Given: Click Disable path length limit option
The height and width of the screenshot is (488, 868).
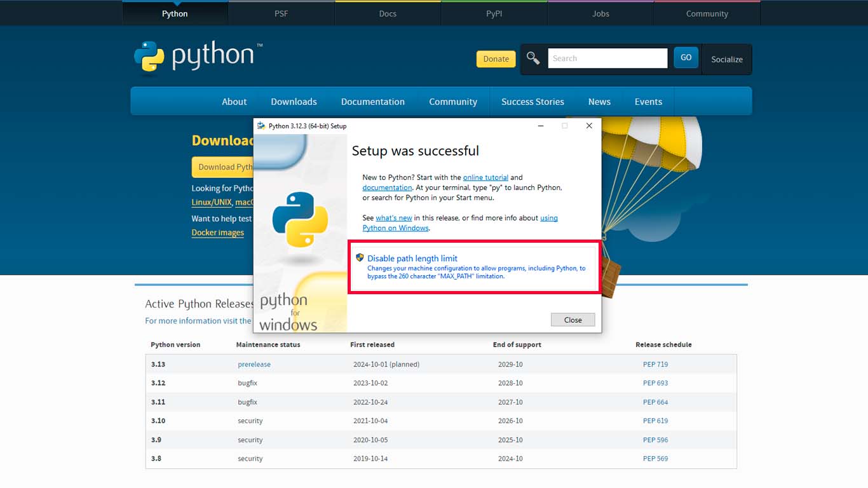Looking at the screenshot, I should (474, 267).
